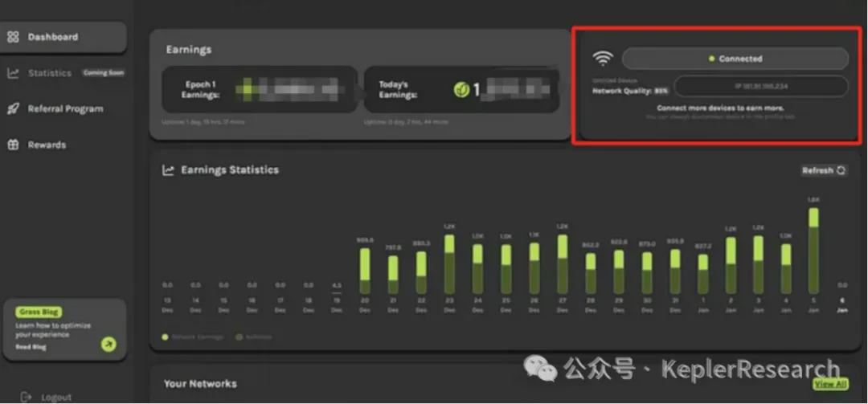This screenshot has height=404, width=868.
Task: Click the dark green Referrals legend dot
Action: point(240,337)
